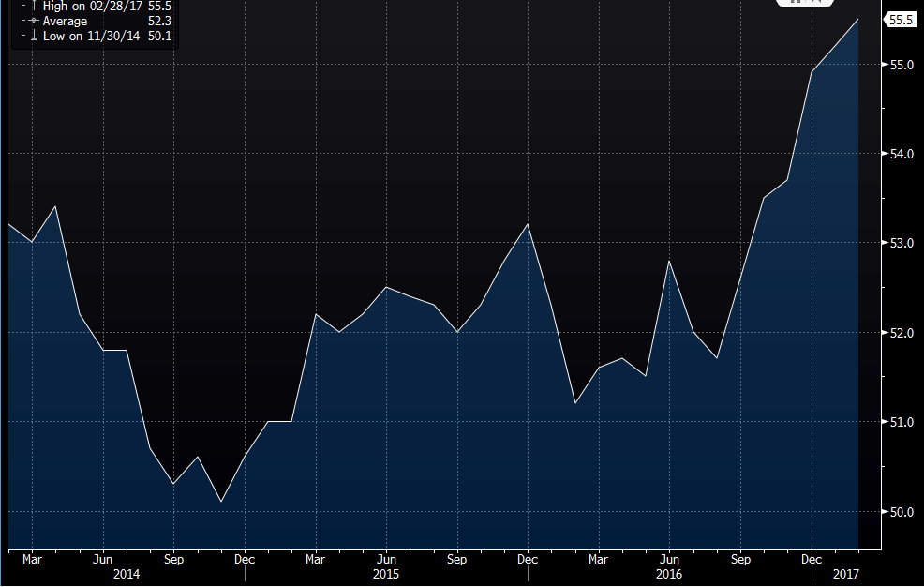
Task: Click the Average marker icon in legend
Action: [33, 21]
